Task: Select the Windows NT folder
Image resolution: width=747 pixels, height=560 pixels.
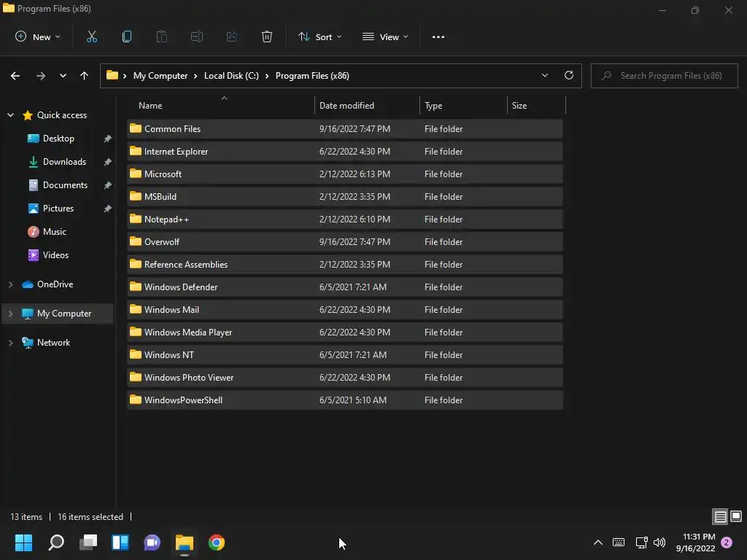Action: [345, 355]
